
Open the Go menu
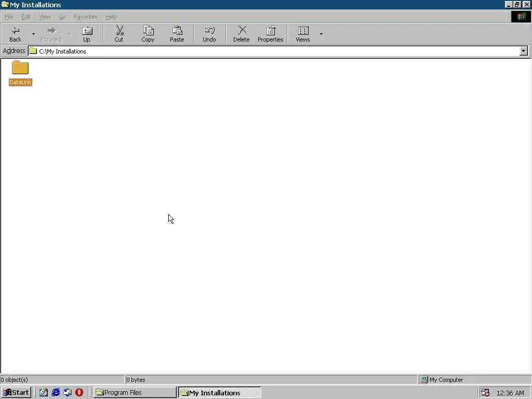pyautogui.click(x=62, y=17)
